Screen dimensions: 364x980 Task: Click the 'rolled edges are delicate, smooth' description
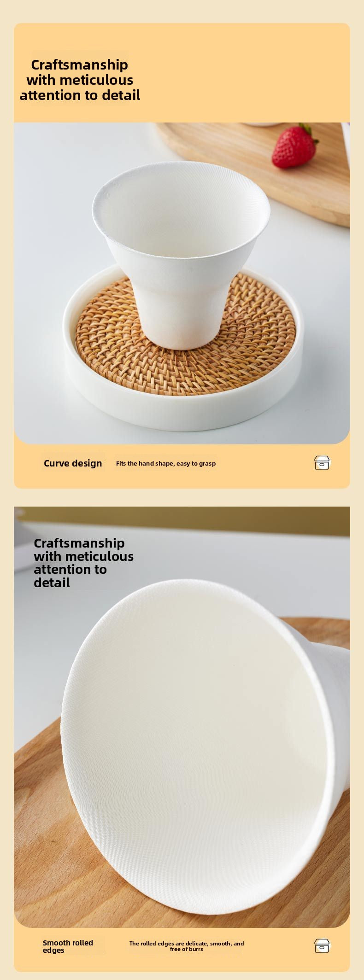tap(187, 946)
